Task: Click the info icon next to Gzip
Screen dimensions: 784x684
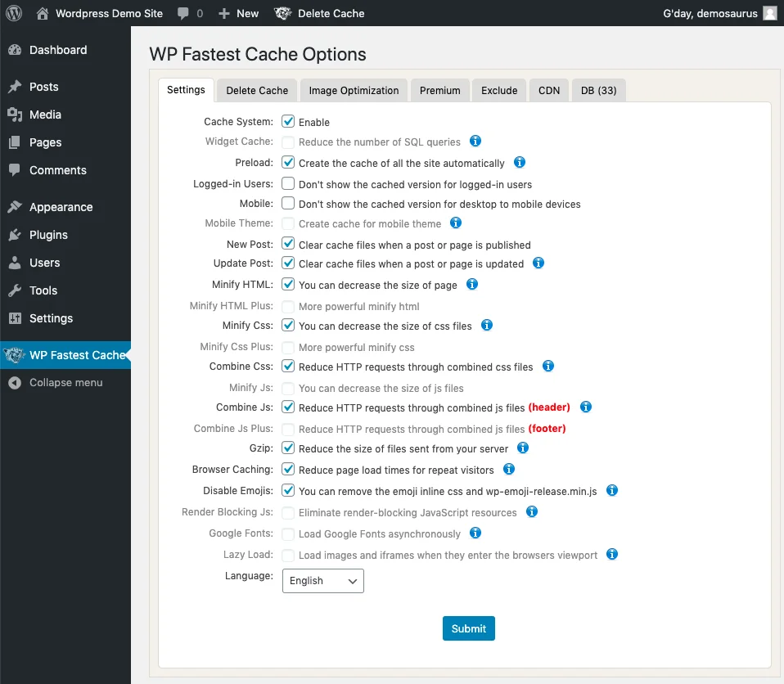Action: click(x=523, y=448)
